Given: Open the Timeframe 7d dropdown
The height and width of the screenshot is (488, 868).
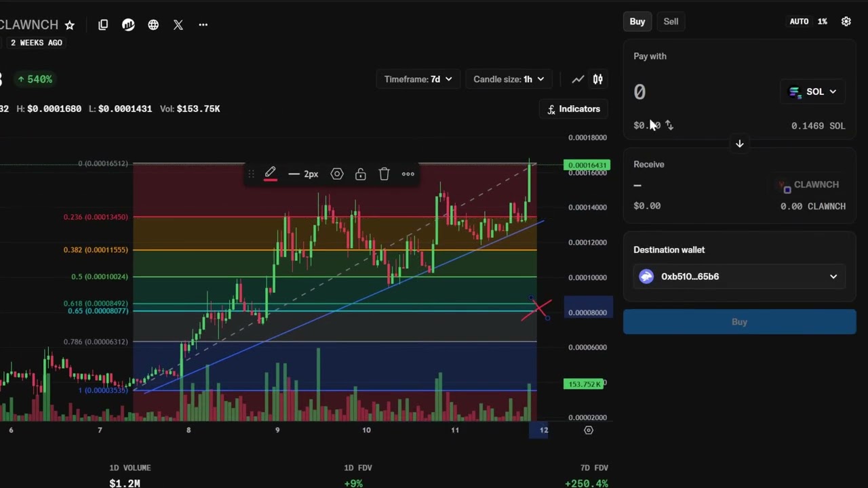Looking at the screenshot, I should [418, 79].
